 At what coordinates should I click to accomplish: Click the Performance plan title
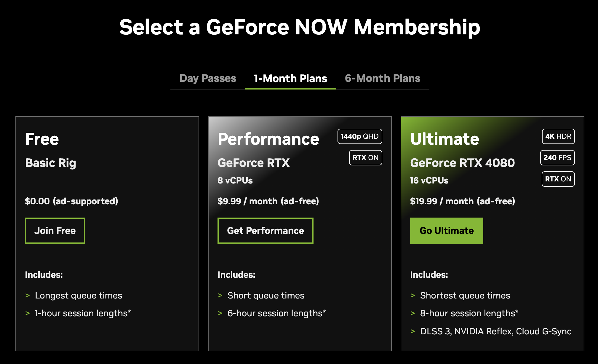pyautogui.click(x=268, y=139)
